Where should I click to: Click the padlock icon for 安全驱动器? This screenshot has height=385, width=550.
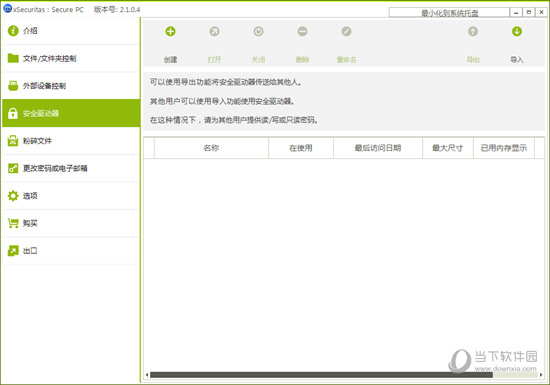[13, 113]
